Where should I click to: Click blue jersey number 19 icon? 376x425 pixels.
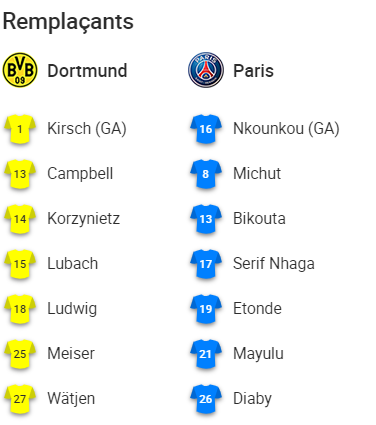(206, 309)
